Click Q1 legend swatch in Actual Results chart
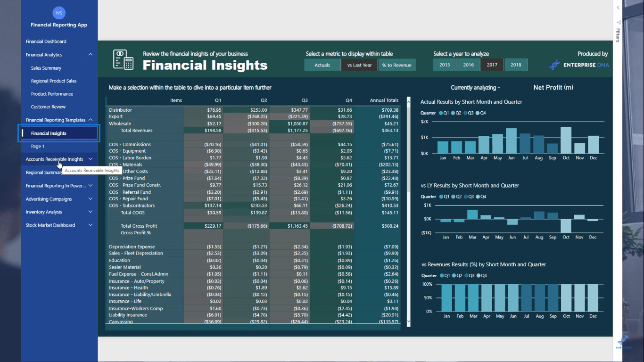The height and width of the screenshot is (362, 644). pos(441,113)
